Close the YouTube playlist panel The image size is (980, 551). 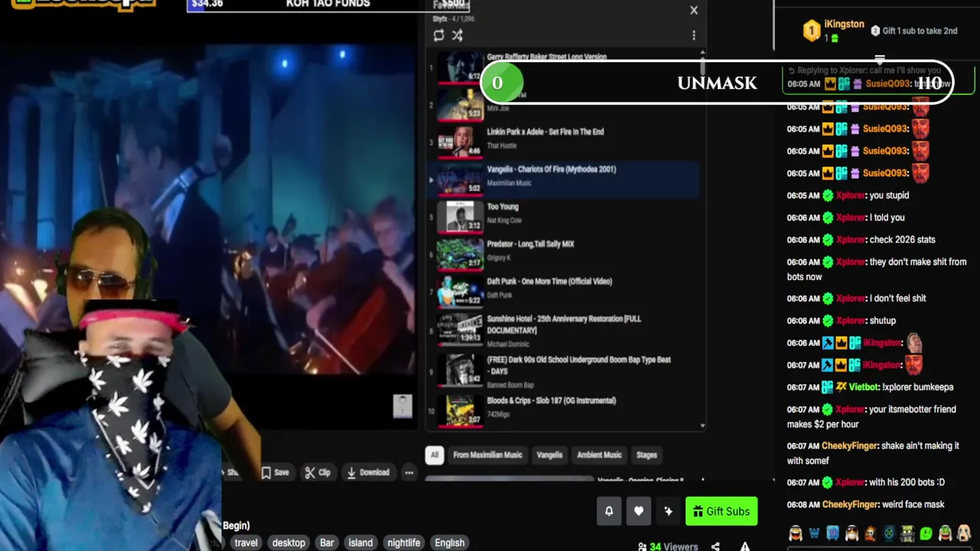[694, 10]
